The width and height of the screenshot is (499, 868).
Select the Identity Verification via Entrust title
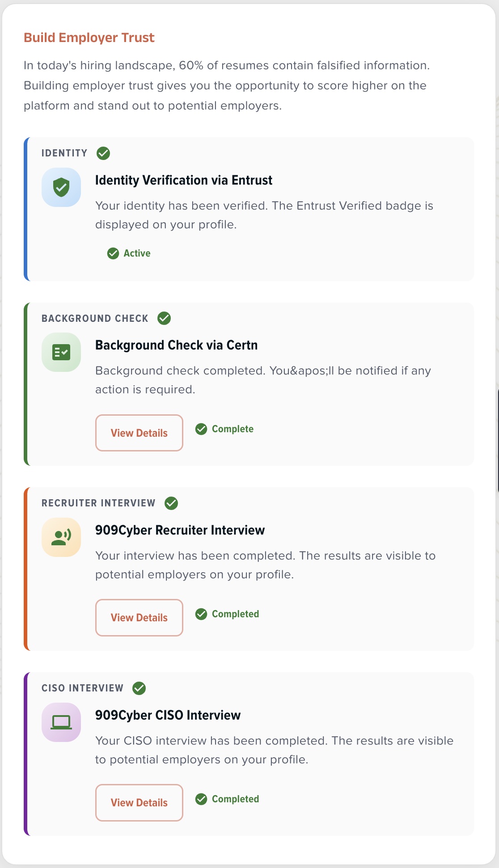[184, 180]
